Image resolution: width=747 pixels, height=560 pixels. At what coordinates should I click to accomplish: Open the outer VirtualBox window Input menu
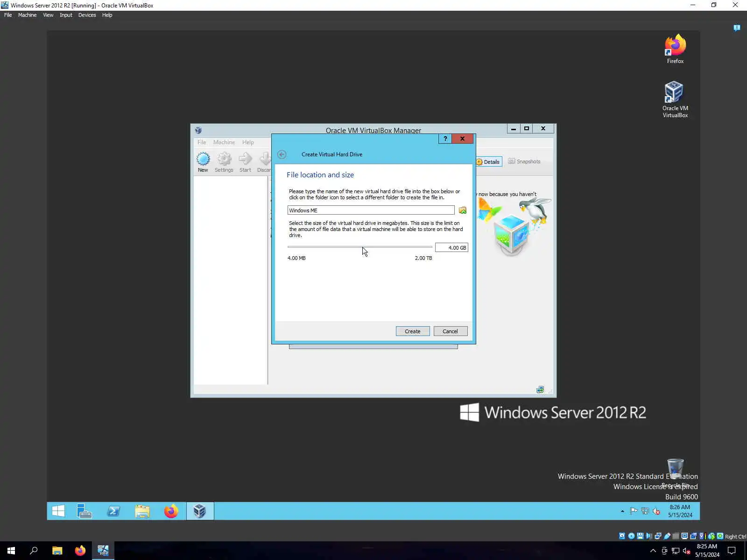click(66, 15)
